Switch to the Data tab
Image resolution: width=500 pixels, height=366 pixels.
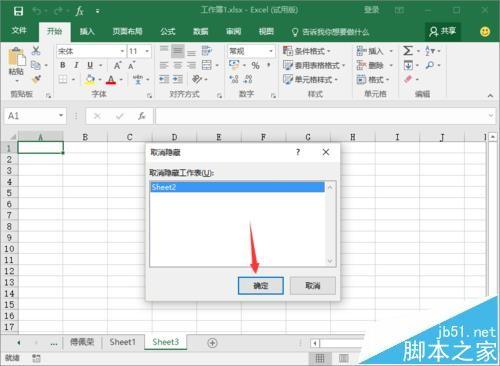coord(201,32)
